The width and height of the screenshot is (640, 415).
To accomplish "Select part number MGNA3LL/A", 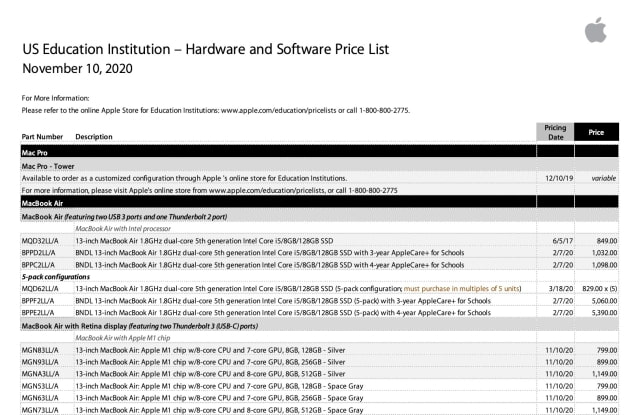I will [40, 374].
